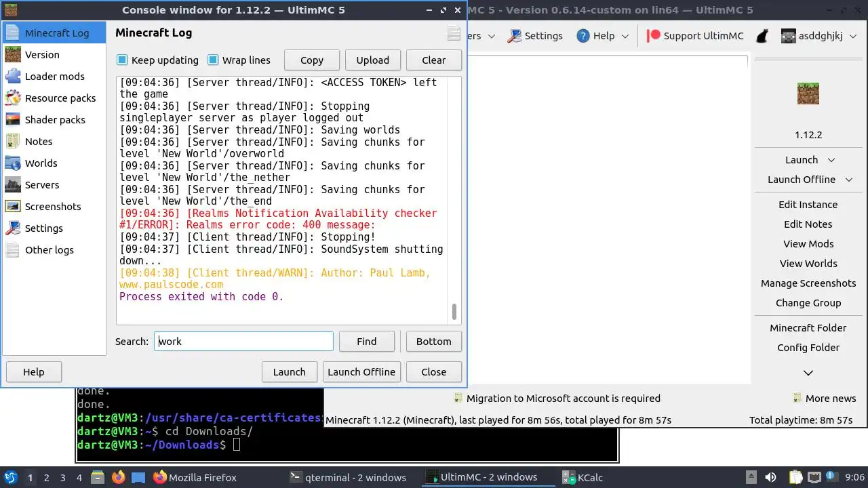Click the Screenshots icon in sidebar

point(13,207)
